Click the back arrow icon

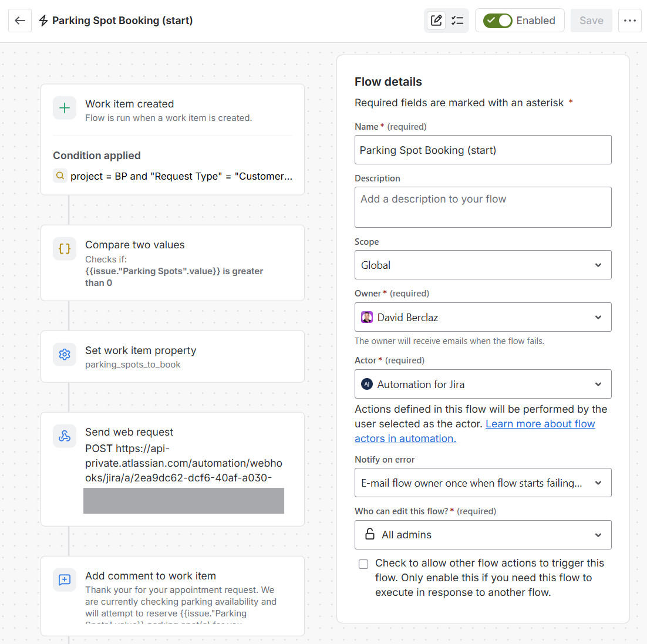click(20, 21)
